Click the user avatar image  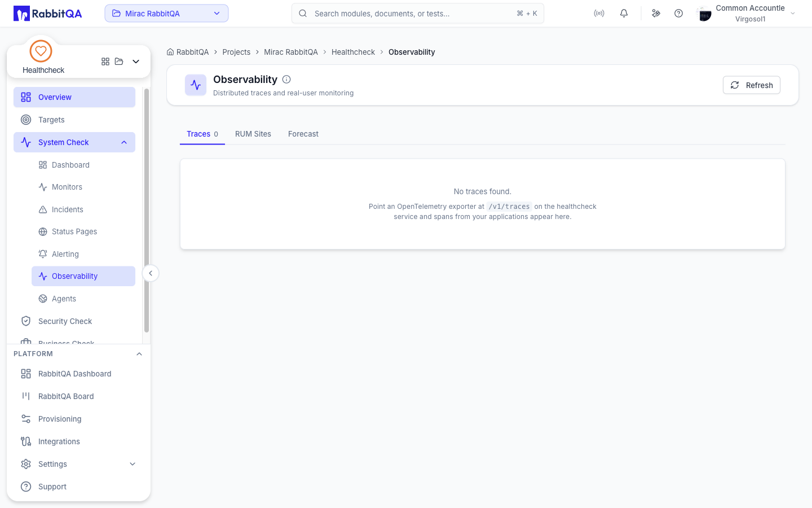click(x=704, y=14)
